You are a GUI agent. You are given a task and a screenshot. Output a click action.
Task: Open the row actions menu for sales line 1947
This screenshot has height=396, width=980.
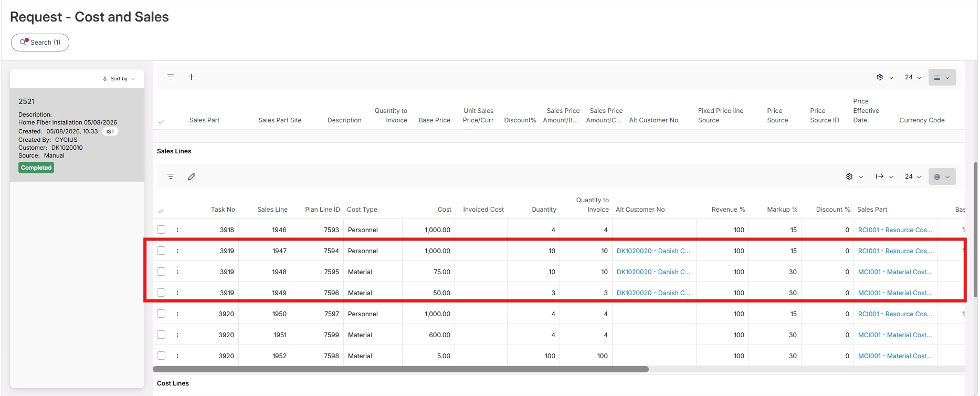[x=178, y=251]
